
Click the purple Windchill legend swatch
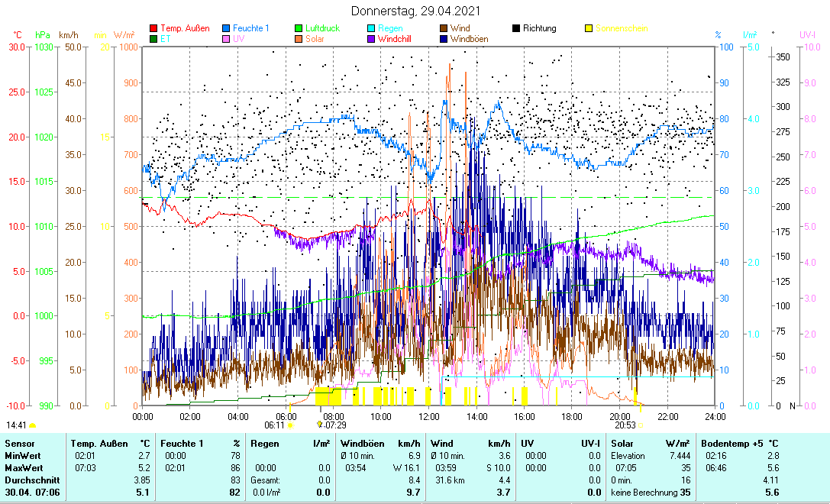click(371, 38)
